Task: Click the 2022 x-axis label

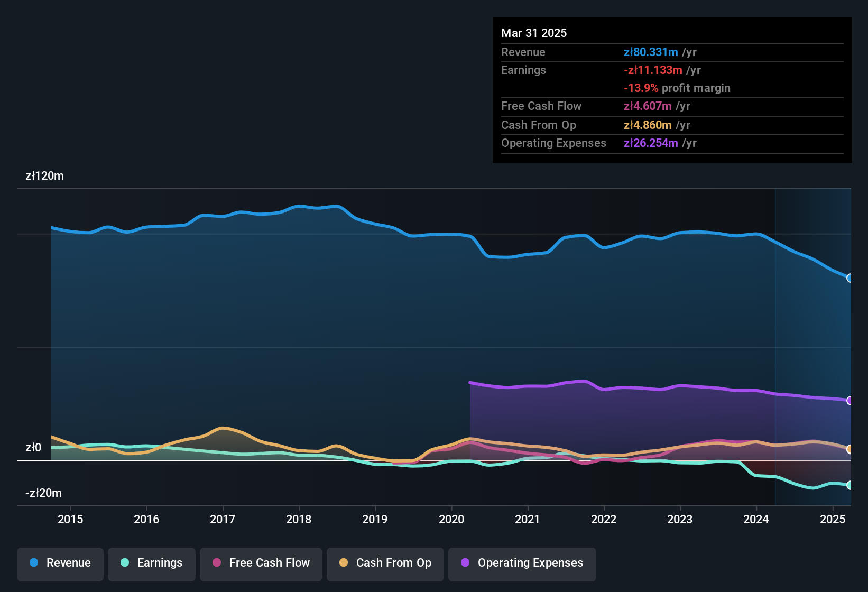Action: tap(604, 520)
